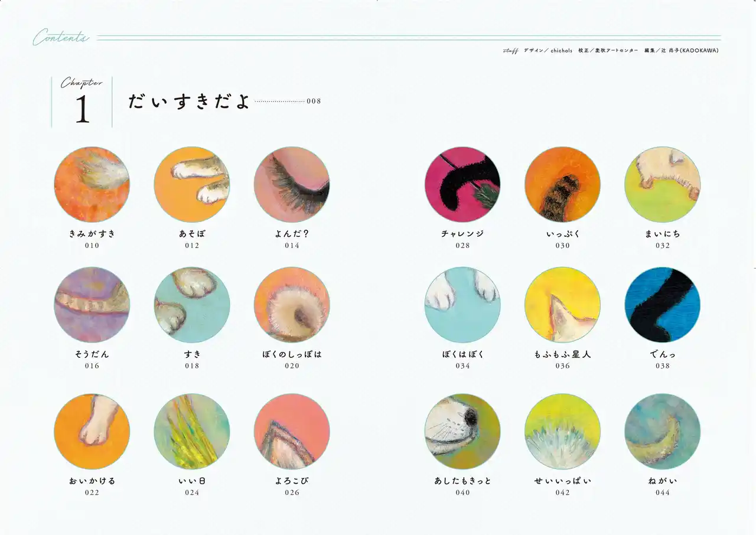Screen dimensions: 756x535
Task: Click the よろこび page number 026
Action: [292, 492]
